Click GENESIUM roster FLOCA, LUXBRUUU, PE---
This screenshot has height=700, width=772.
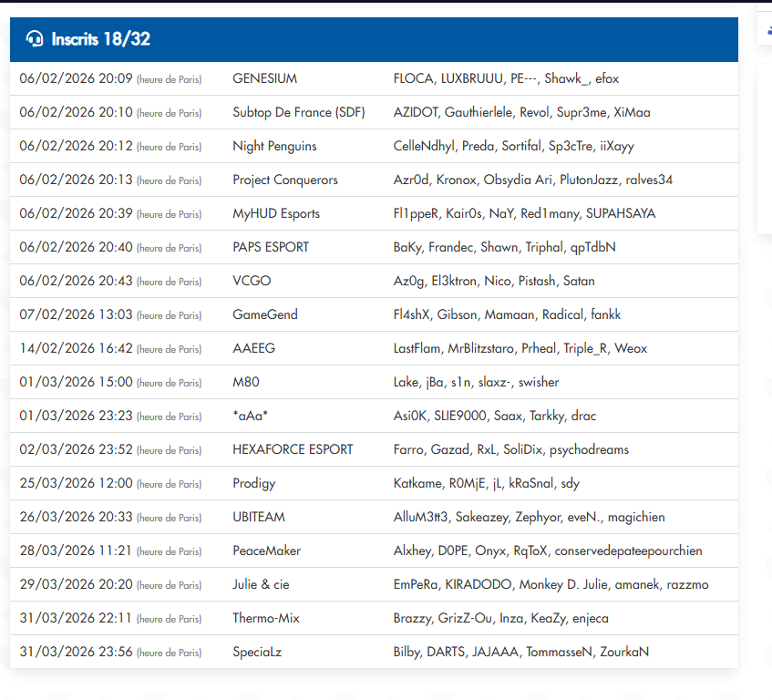(x=506, y=78)
